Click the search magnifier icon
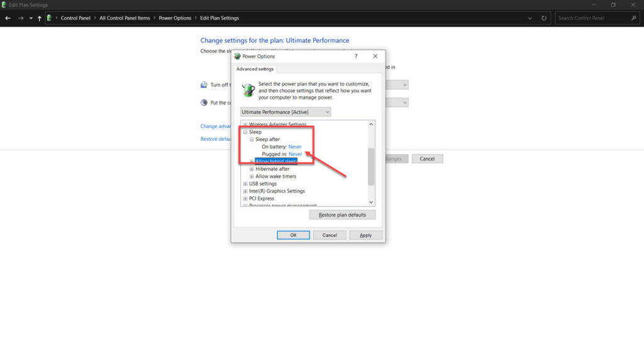Screen dimensions: 644x350 click(634, 18)
